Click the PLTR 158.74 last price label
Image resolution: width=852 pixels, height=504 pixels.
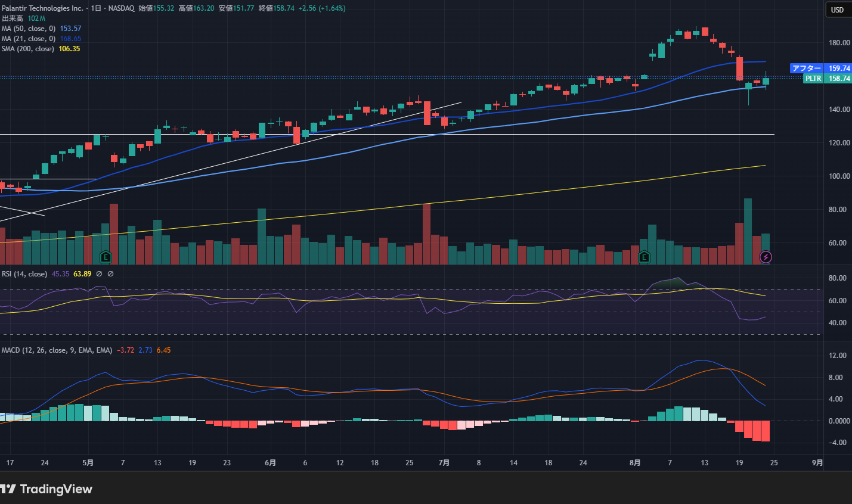(x=828, y=79)
